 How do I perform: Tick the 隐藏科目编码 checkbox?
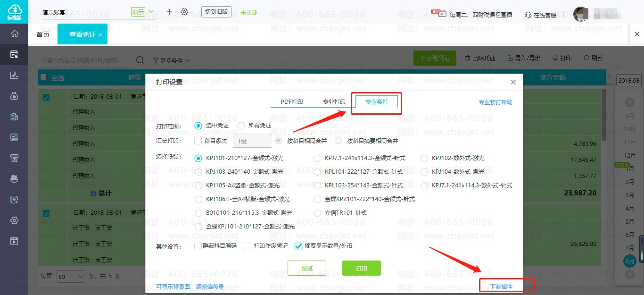(198, 246)
